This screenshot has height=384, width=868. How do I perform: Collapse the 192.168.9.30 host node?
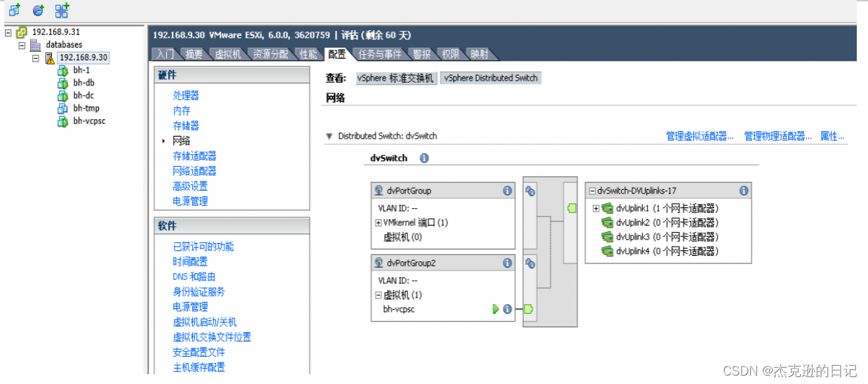point(36,57)
